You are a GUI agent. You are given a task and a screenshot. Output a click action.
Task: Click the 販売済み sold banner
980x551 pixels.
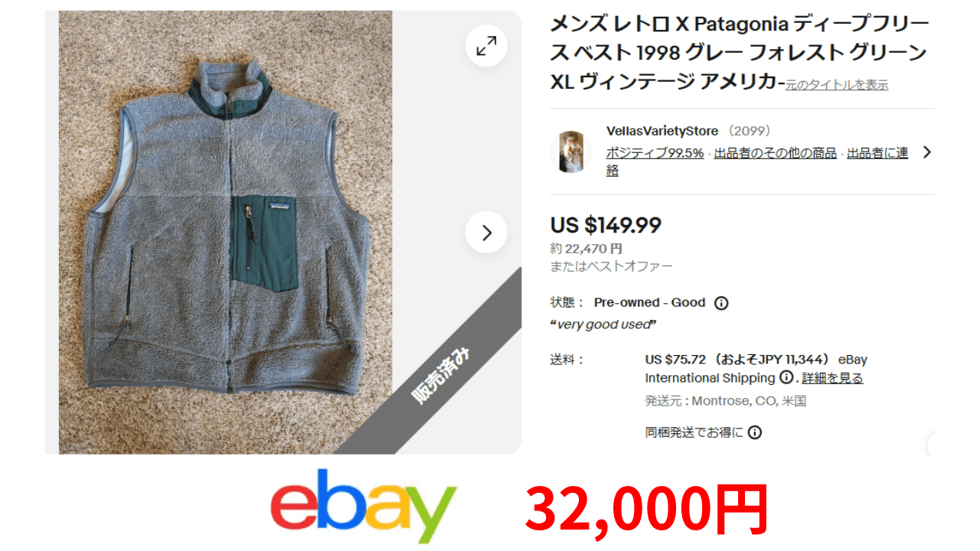pyautogui.click(x=442, y=375)
